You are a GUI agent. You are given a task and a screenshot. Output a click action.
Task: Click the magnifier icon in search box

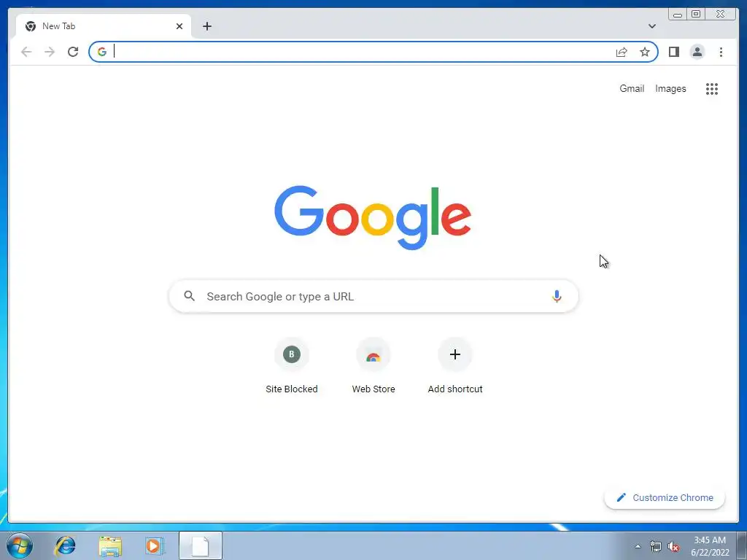point(189,296)
